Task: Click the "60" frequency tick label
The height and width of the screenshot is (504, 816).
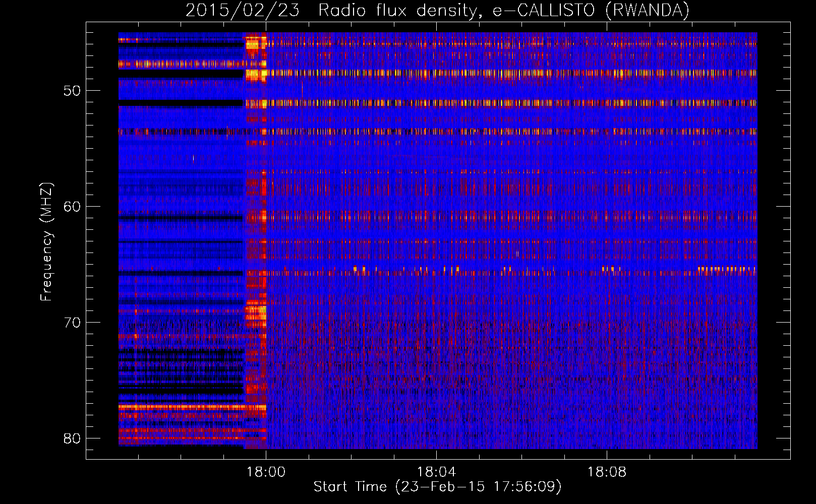Action: pyautogui.click(x=72, y=207)
